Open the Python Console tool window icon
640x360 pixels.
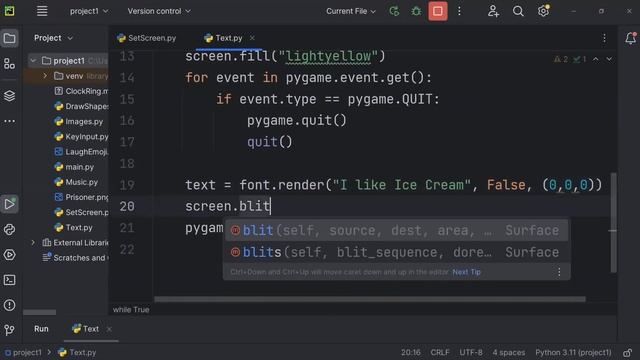[x=9, y=229]
